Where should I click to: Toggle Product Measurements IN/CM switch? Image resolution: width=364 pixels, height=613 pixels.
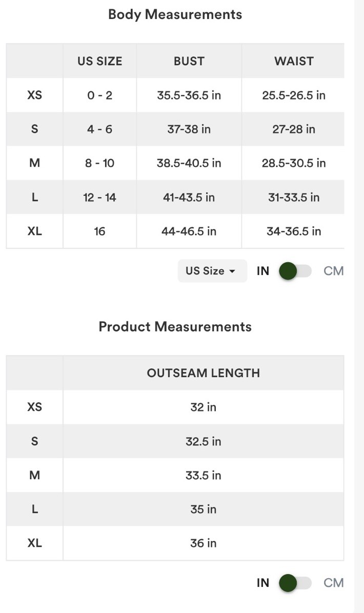[x=295, y=583]
